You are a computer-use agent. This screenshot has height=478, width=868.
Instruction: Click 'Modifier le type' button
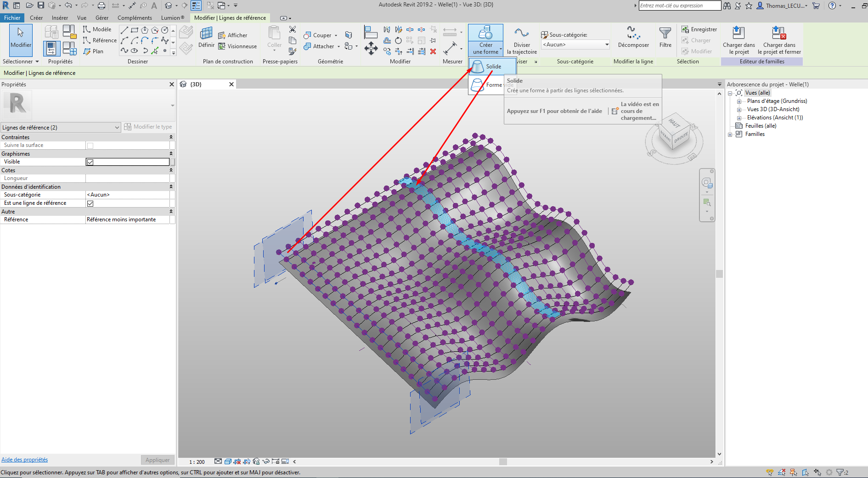148,127
